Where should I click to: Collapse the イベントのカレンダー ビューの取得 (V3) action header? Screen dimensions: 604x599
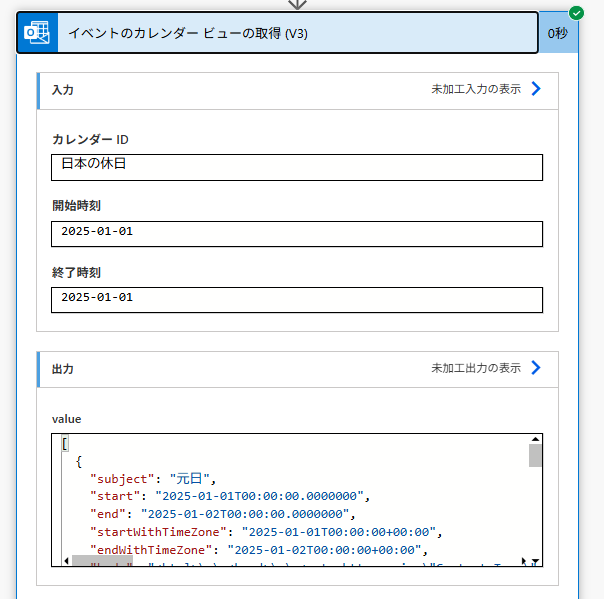pyautogui.click(x=277, y=33)
